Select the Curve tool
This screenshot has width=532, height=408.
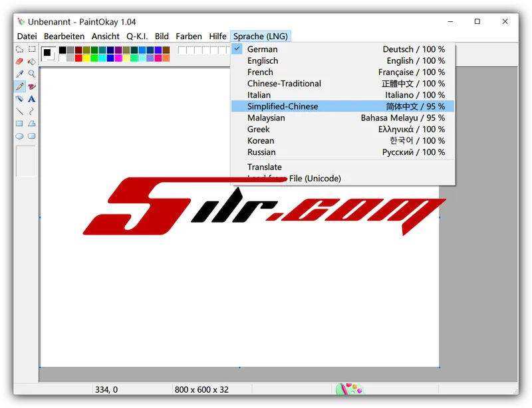(32, 111)
